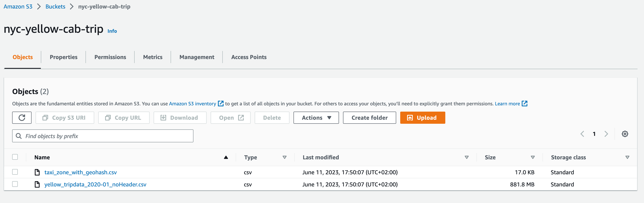Screen dimensions: 644x203
Task: Sort by Name column ascending arrow
Action: (226, 157)
